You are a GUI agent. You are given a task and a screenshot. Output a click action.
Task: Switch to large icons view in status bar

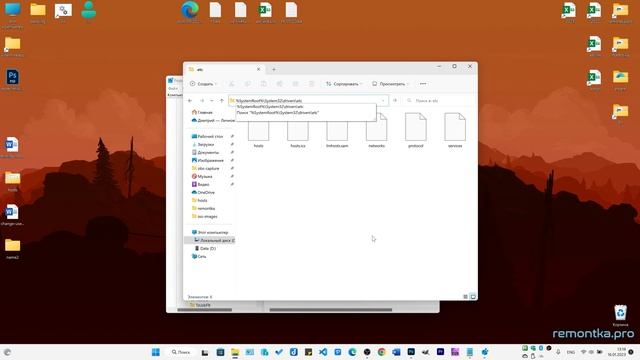click(473, 297)
